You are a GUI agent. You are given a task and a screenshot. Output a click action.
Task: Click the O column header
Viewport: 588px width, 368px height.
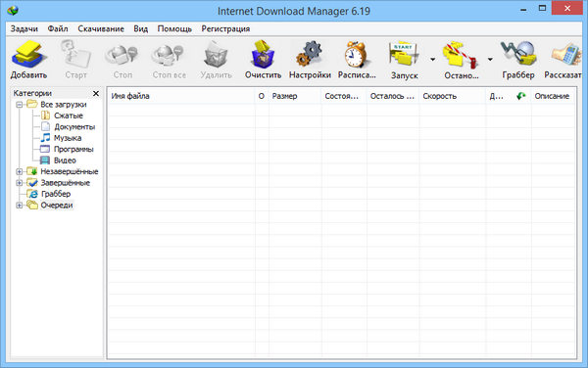tap(262, 96)
